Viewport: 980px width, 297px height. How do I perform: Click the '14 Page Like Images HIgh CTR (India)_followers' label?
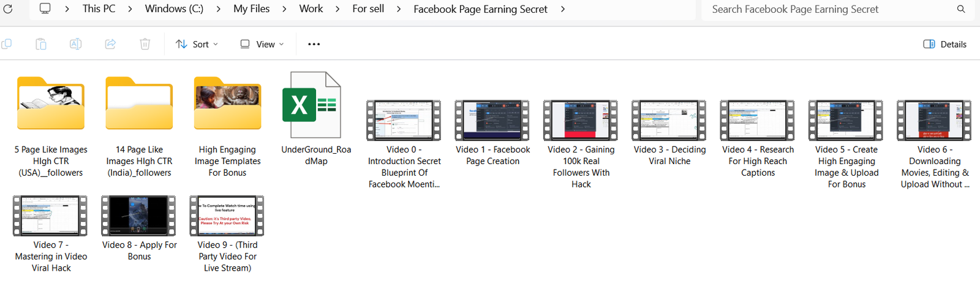(139, 161)
